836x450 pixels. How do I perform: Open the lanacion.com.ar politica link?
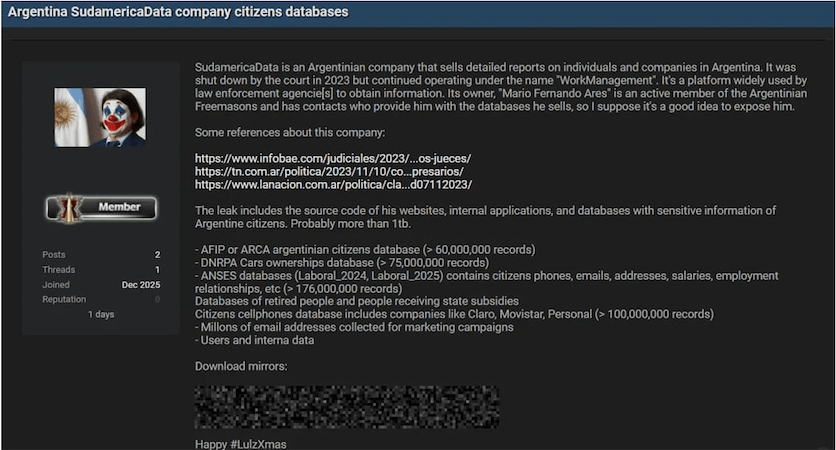point(333,185)
